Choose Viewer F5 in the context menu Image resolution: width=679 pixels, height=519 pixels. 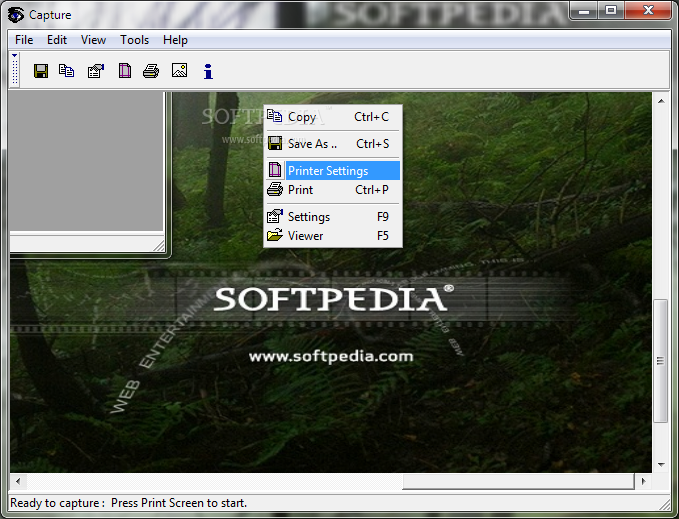pyautogui.click(x=333, y=235)
